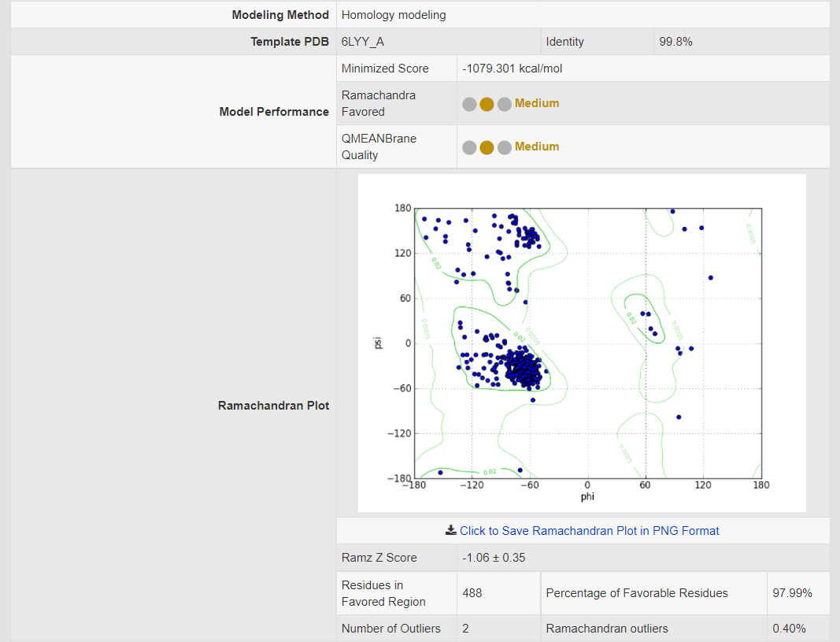Click the Model Performance row label
Image resolution: width=840 pixels, height=642 pixels.
click(274, 112)
